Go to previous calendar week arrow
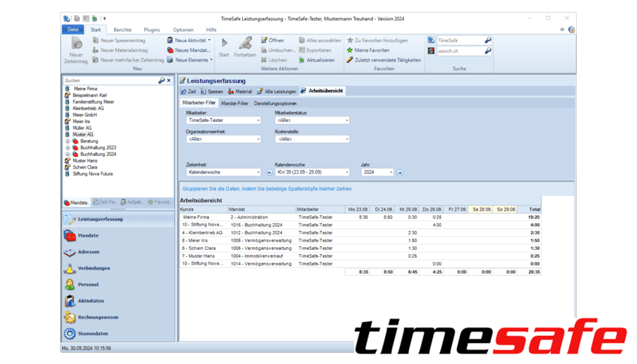The image size is (637, 364). click(269, 172)
